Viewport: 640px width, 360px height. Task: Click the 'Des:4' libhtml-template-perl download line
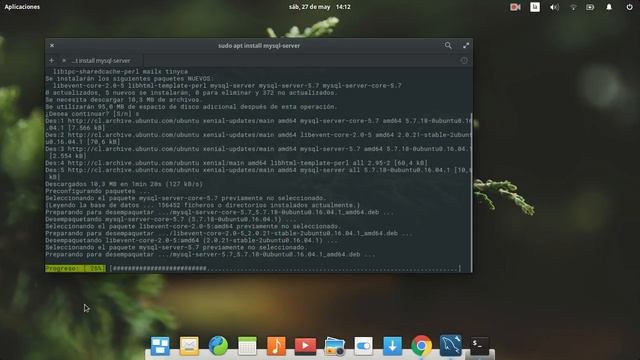tap(236, 163)
